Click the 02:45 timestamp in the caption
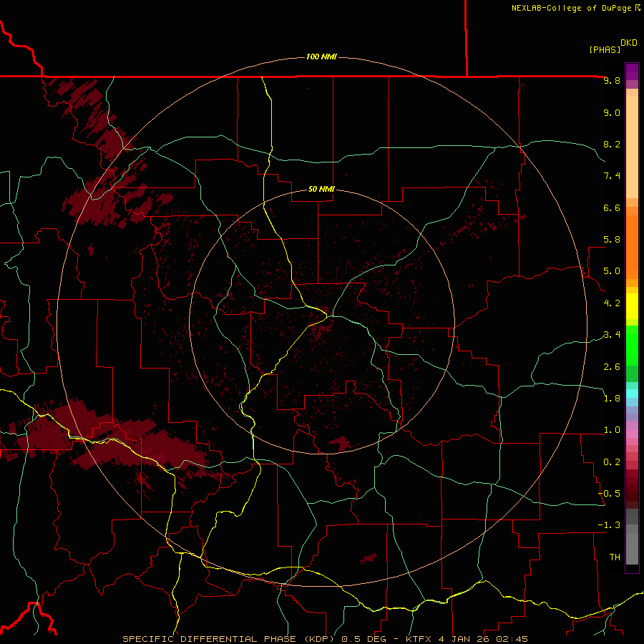 [x=512, y=639]
